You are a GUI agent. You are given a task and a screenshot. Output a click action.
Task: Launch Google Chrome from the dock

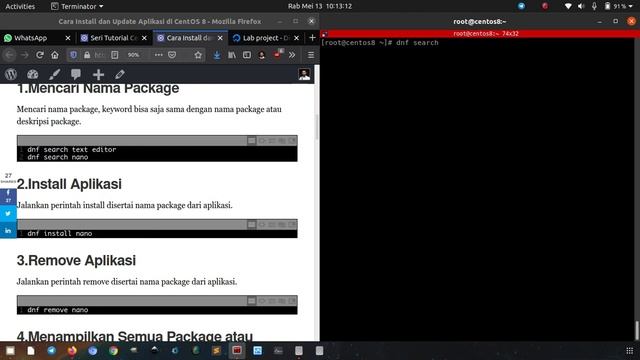pos(113,350)
